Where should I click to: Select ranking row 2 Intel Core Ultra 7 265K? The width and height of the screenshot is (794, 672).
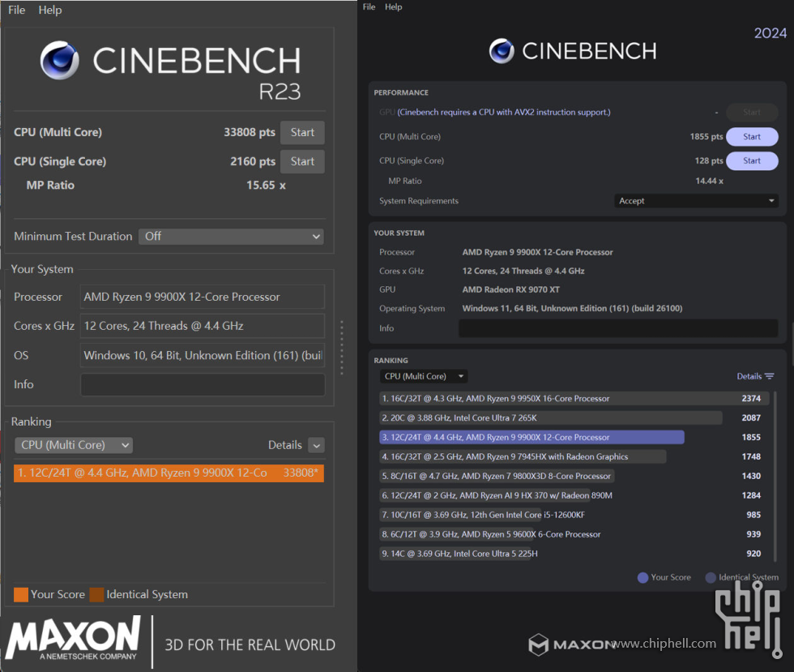[574, 417]
